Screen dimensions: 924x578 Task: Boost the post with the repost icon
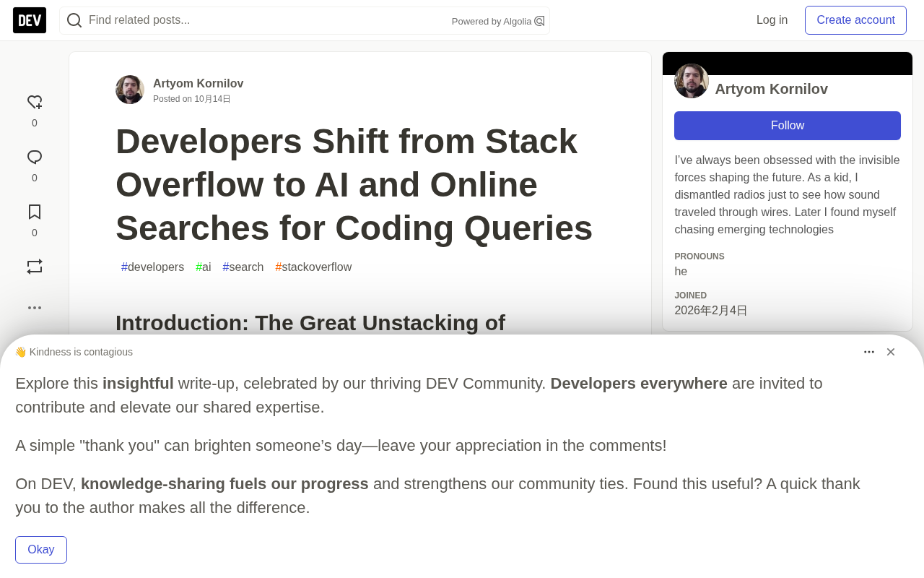click(x=35, y=267)
